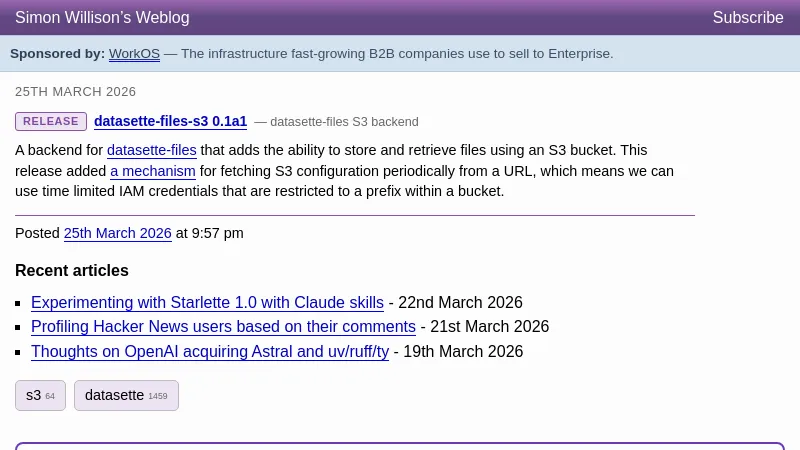
Task: Click the purple-bordered box at page bottom
Action: tap(400, 446)
